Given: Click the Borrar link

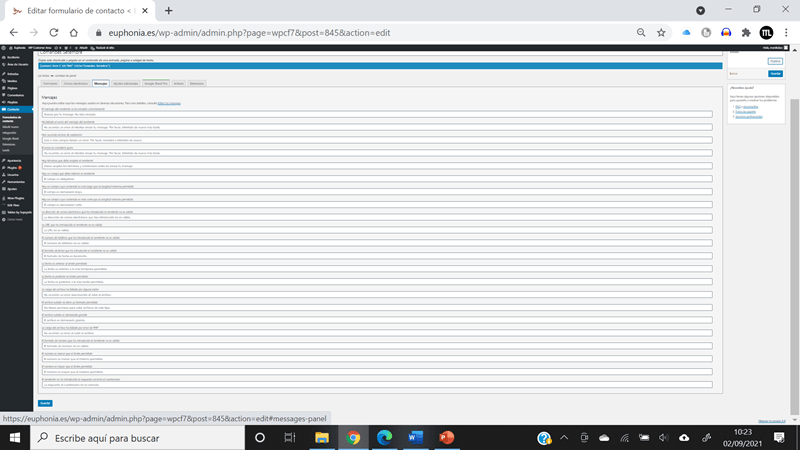Looking at the screenshot, I should (x=733, y=74).
